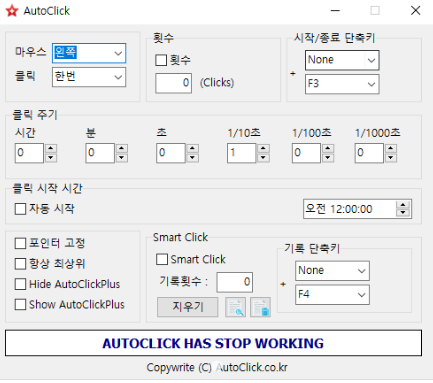Decrease the 분 minutes value
The height and width of the screenshot is (383, 433).
pos(122,158)
